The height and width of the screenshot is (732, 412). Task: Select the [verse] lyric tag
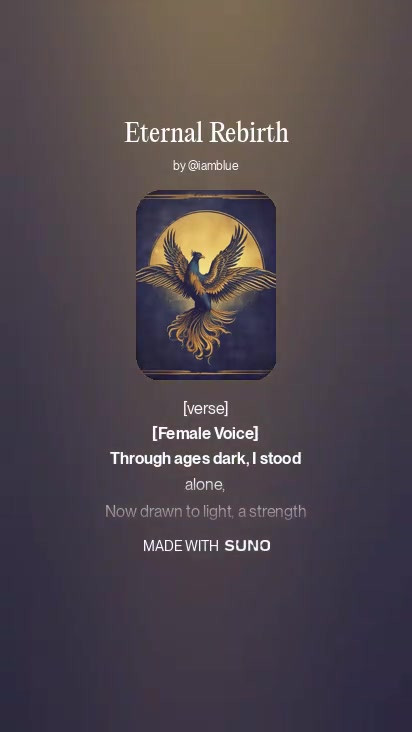[206, 408]
